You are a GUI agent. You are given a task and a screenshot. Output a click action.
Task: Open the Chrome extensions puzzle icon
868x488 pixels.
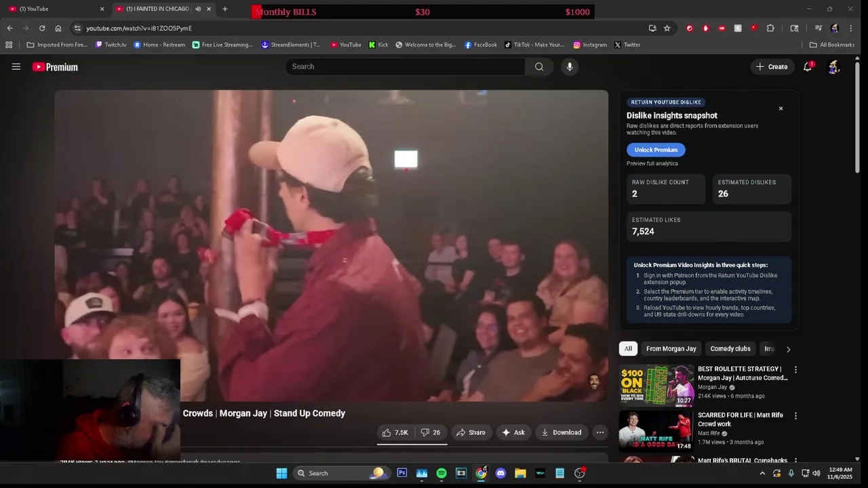770,28
